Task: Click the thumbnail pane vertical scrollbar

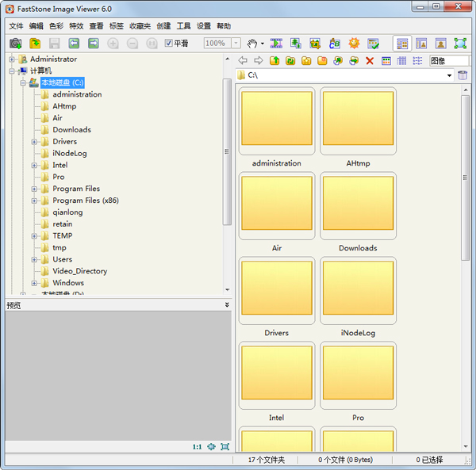Action: point(465,178)
